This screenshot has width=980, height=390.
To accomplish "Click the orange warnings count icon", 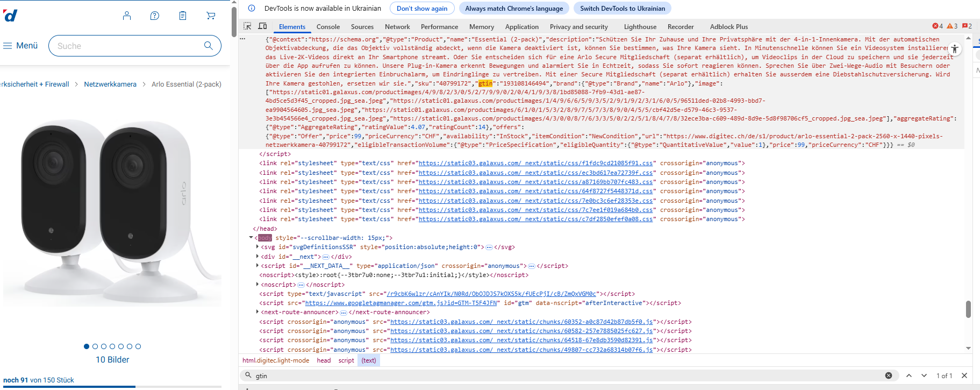I will [952, 26].
